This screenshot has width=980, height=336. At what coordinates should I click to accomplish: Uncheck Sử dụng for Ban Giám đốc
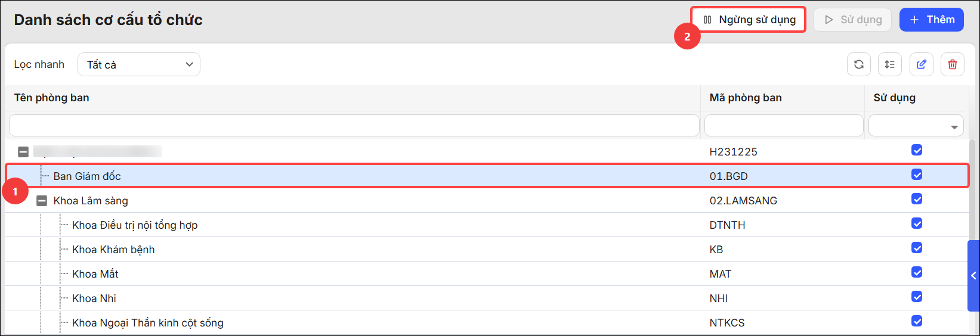pos(917,175)
